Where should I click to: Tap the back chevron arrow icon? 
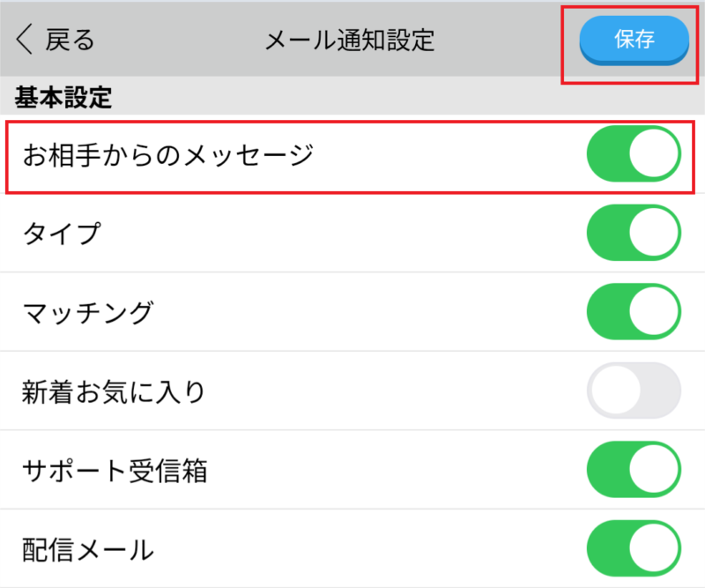point(24,40)
